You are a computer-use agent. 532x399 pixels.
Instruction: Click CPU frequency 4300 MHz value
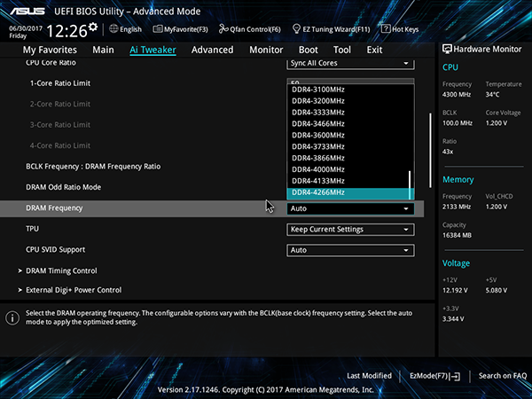click(457, 95)
